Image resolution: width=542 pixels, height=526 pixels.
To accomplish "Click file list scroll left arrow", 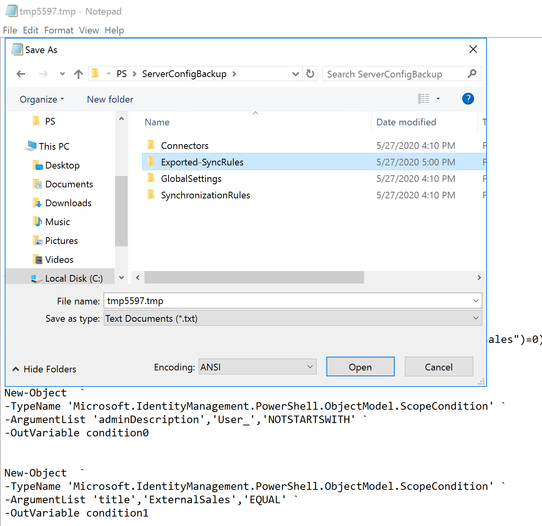I will click(138, 277).
